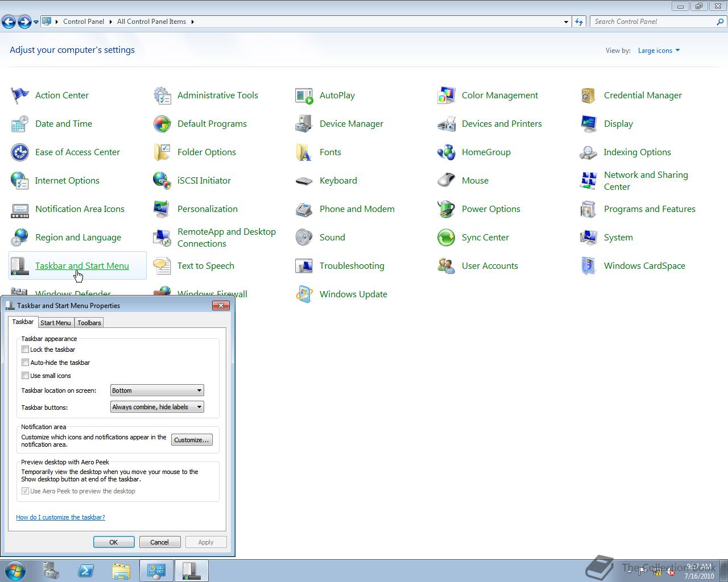Screen dimensions: 728x582
Task: Select the Taskbar tab
Action: point(23,322)
